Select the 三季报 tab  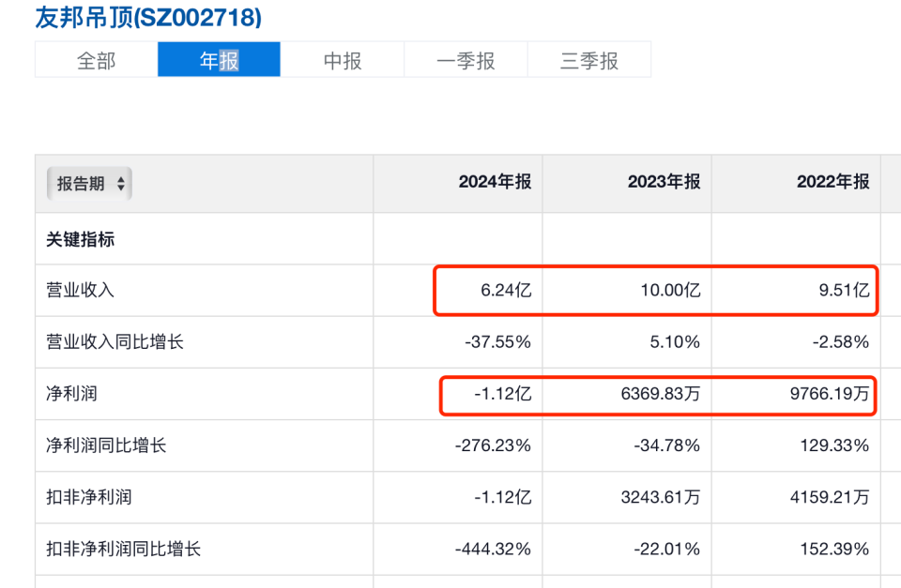coord(589,61)
